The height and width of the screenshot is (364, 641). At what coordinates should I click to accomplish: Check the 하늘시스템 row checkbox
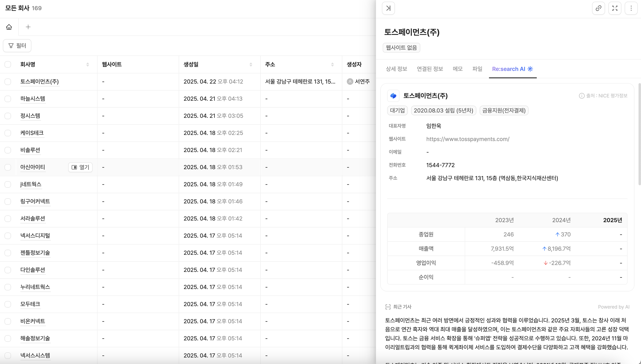tap(8, 99)
